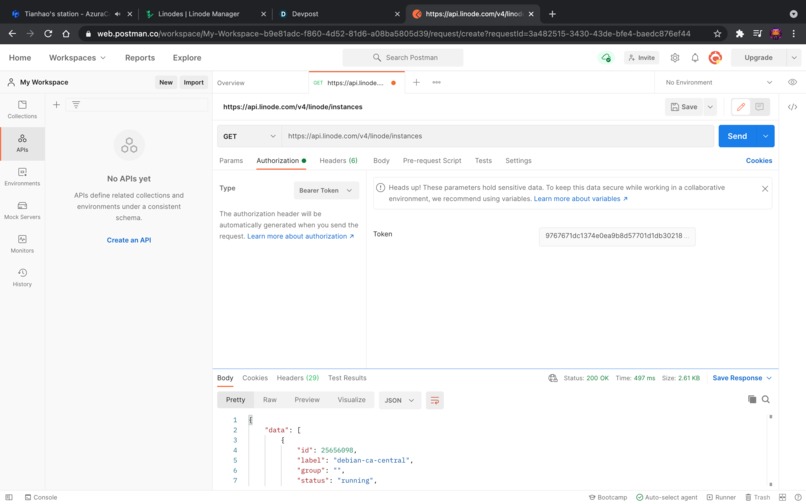Open the Monitors sidebar section
806x504 pixels.
22,244
